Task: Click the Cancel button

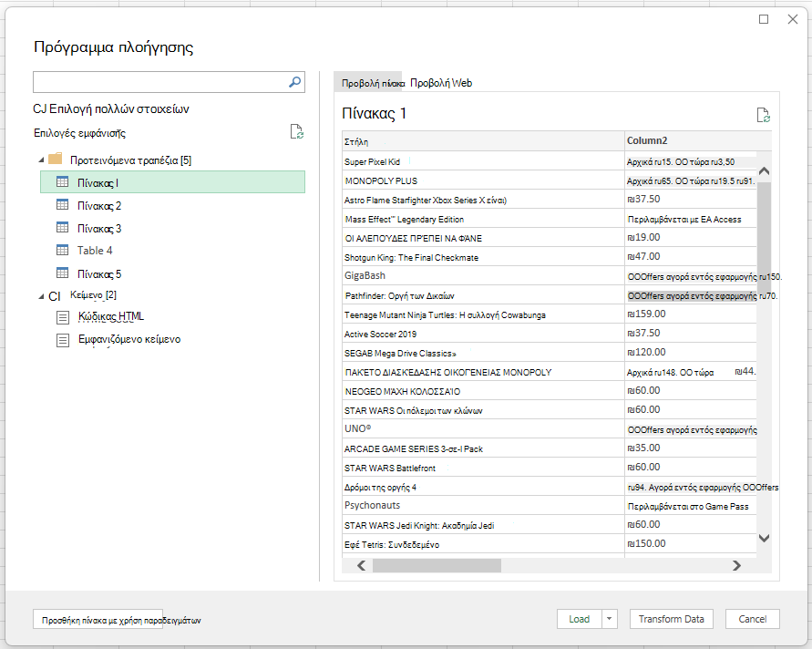Action: coord(753,619)
